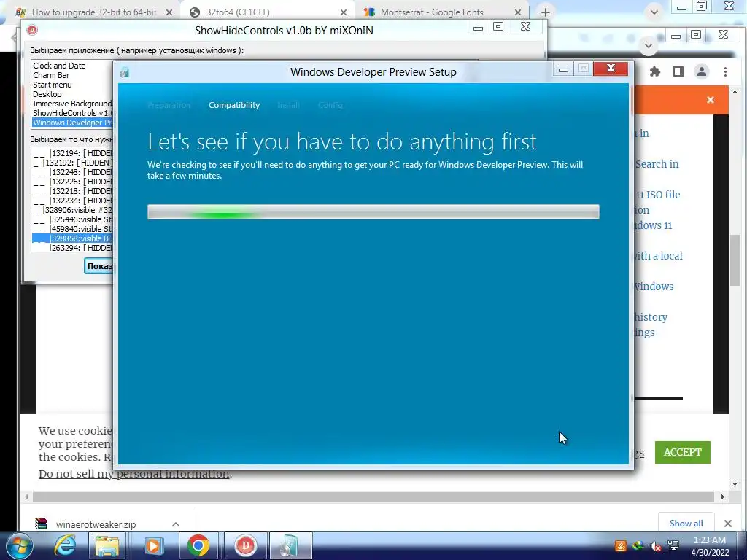Click the muted speaker tray icon
This screenshot has height=560, width=747.
[656, 546]
